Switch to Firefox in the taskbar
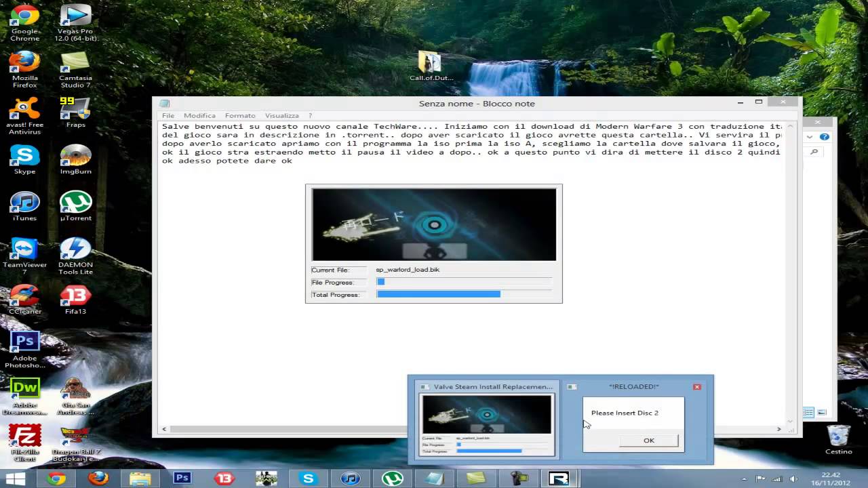The height and width of the screenshot is (488, 868). [x=98, y=479]
